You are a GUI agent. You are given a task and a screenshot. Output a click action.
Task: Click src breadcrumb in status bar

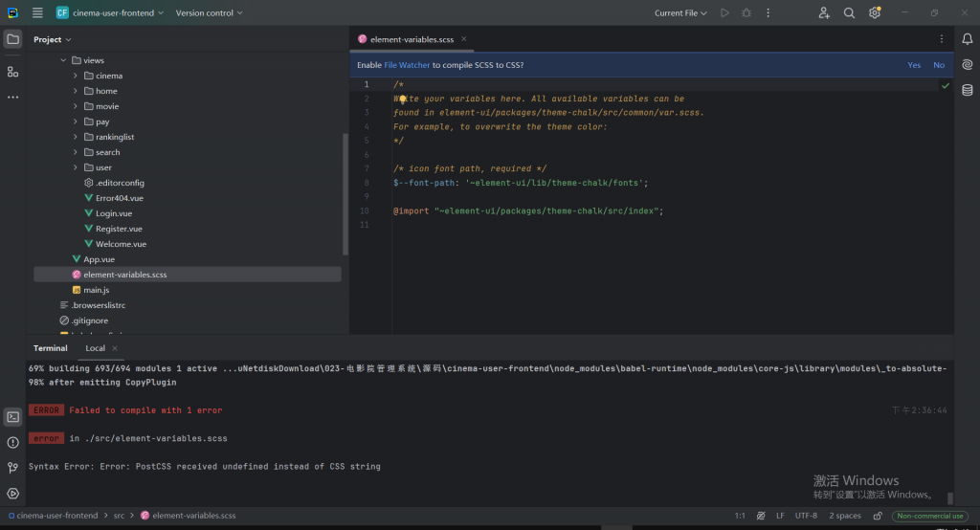point(119,516)
